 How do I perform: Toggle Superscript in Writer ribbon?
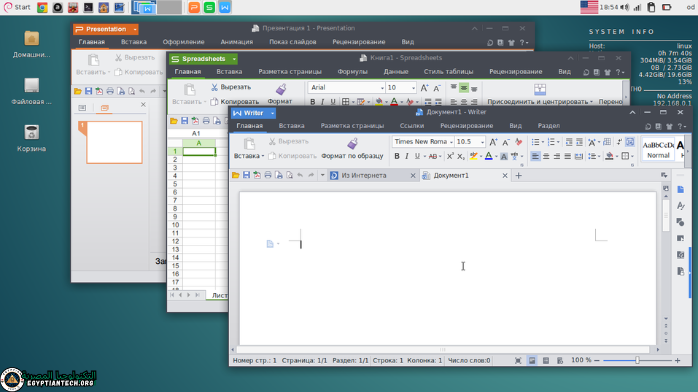[450, 156]
